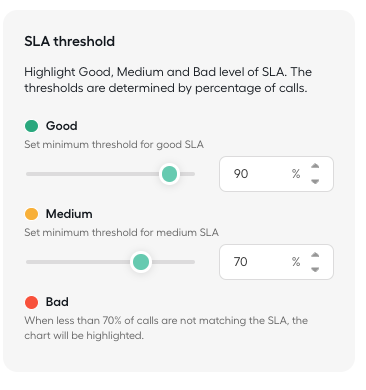Image resolution: width=366 pixels, height=390 pixels.
Task: Select the Medium level label
Action: [69, 214]
